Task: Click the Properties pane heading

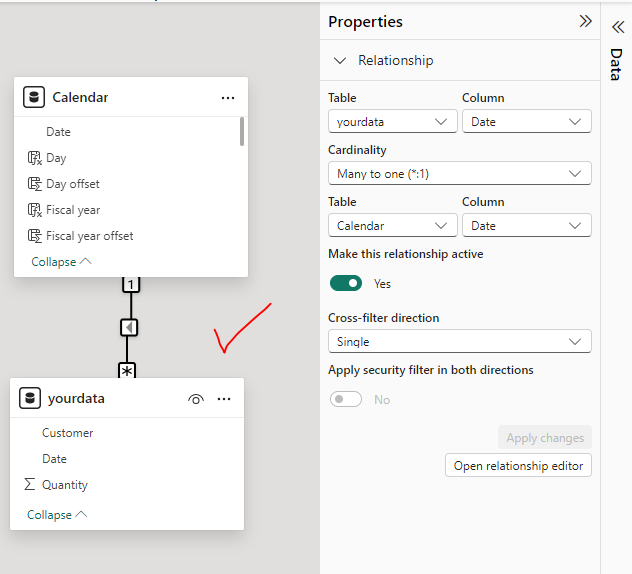Action: (365, 21)
